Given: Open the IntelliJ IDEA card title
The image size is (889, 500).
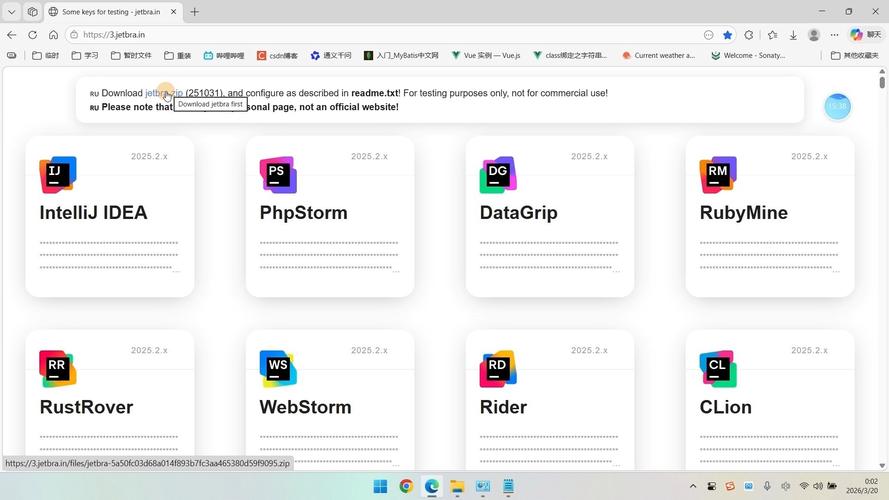Looking at the screenshot, I should (94, 213).
